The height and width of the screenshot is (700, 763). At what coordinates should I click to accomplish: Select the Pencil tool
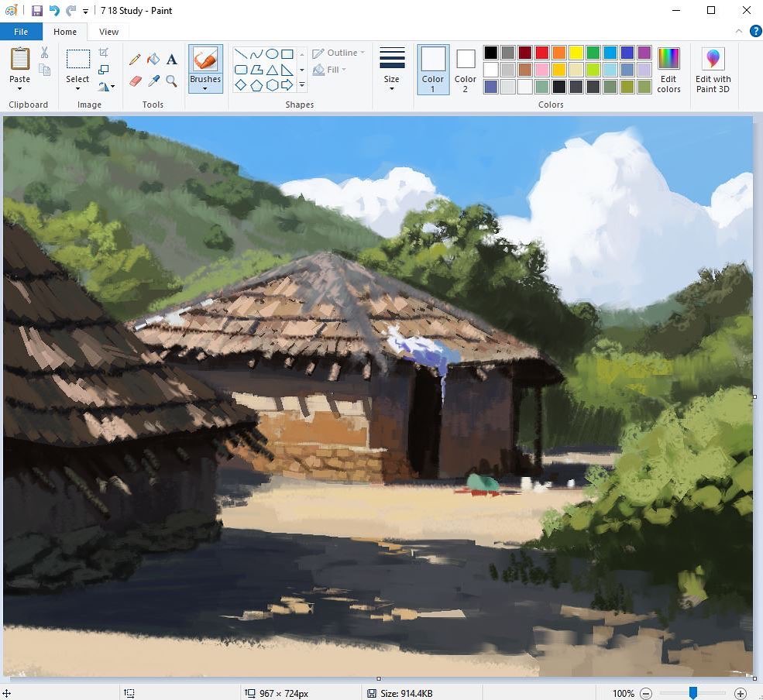pos(135,60)
